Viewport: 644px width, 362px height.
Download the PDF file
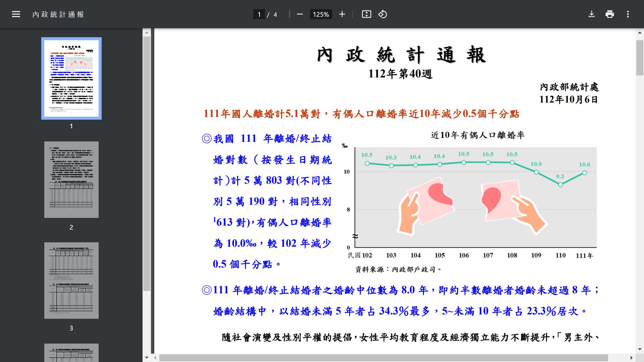point(592,14)
